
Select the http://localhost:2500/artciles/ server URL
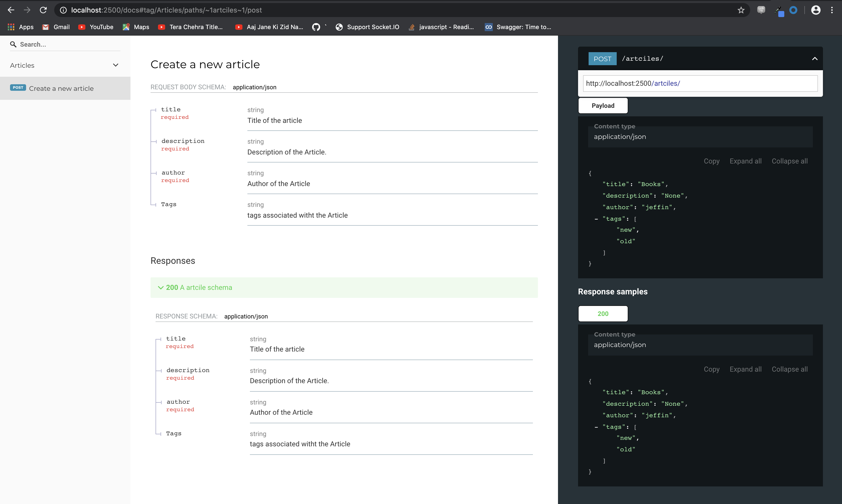[700, 83]
